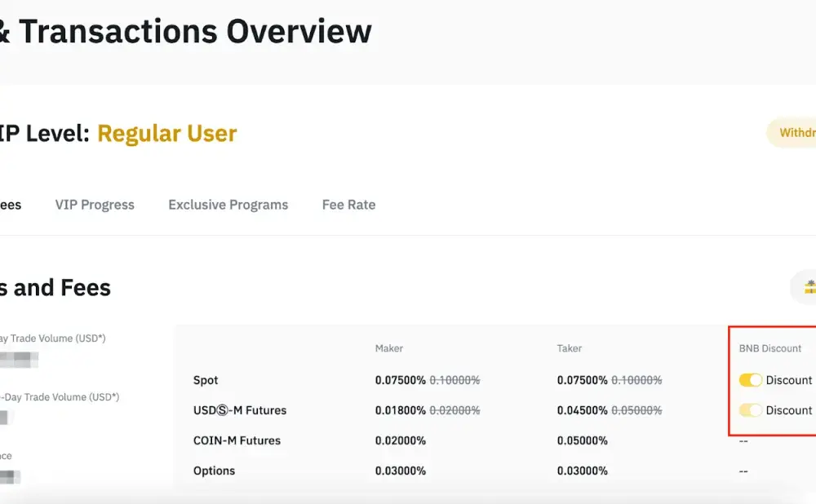Click the Discount label in USDⓈ-M Futures row

point(789,410)
